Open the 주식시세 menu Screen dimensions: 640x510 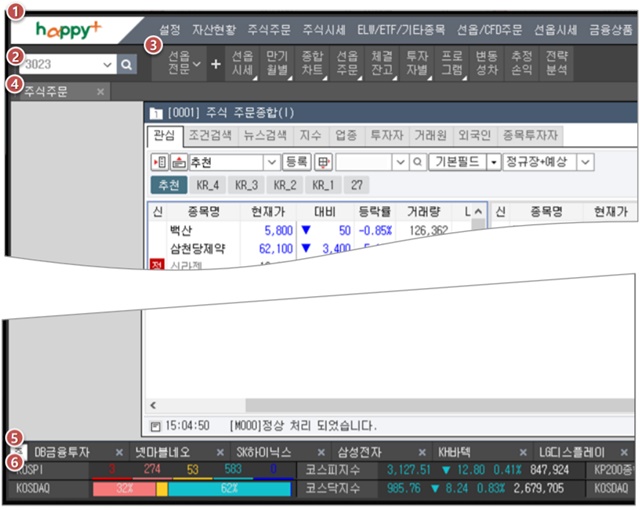click(324, 29)
